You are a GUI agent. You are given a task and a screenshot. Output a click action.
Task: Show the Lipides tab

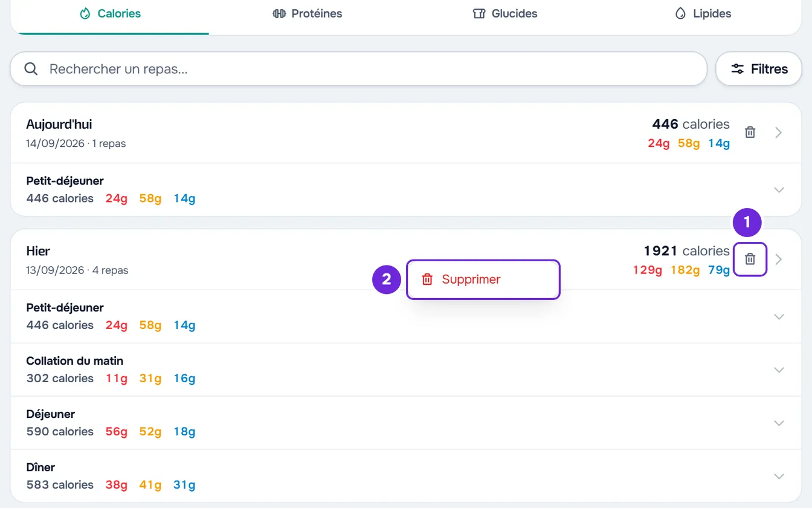tap(703, 13)
